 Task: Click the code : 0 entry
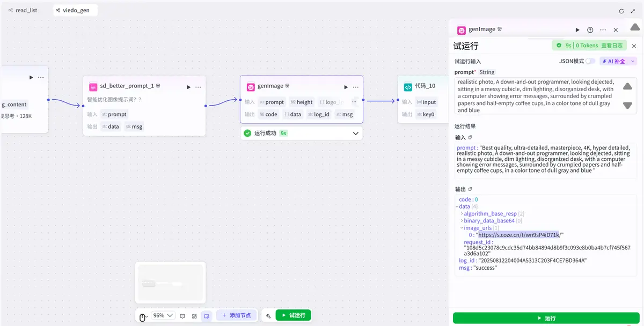click(468, 199)
